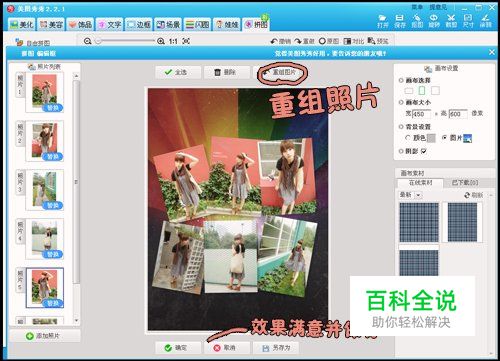Switch to the 拼图 tab
500x361 pixels.
(x=256, y=24)
